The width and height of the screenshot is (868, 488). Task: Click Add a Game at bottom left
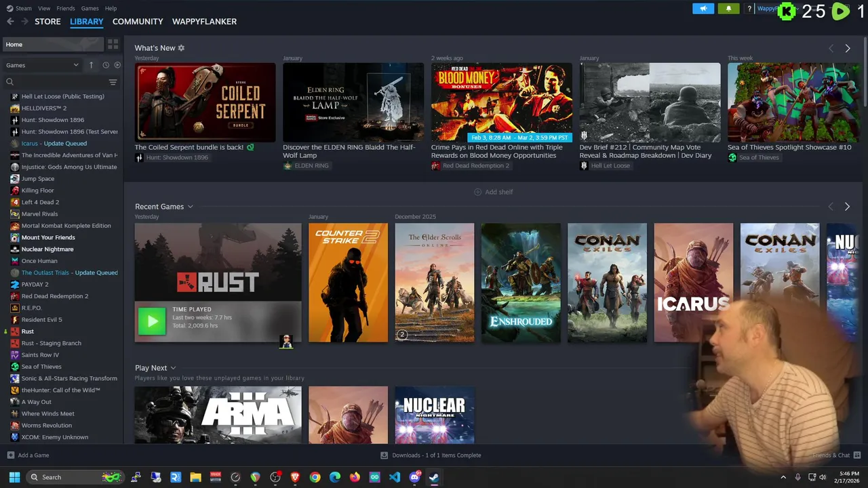28,455
